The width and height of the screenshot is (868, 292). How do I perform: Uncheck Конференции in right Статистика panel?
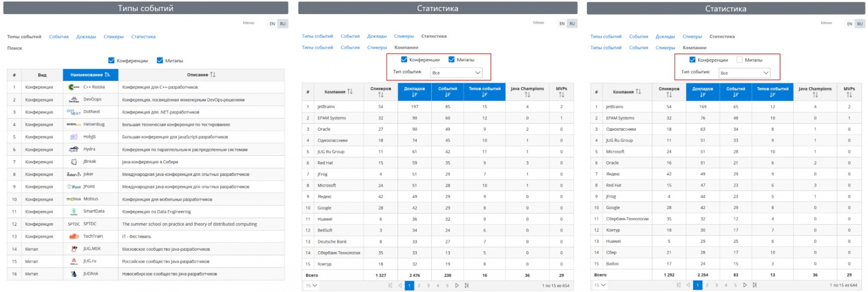pos(692,60)
